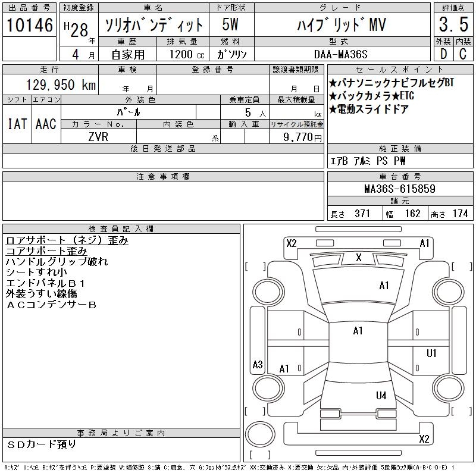Click fuel type ガソリン

(231, 55)
